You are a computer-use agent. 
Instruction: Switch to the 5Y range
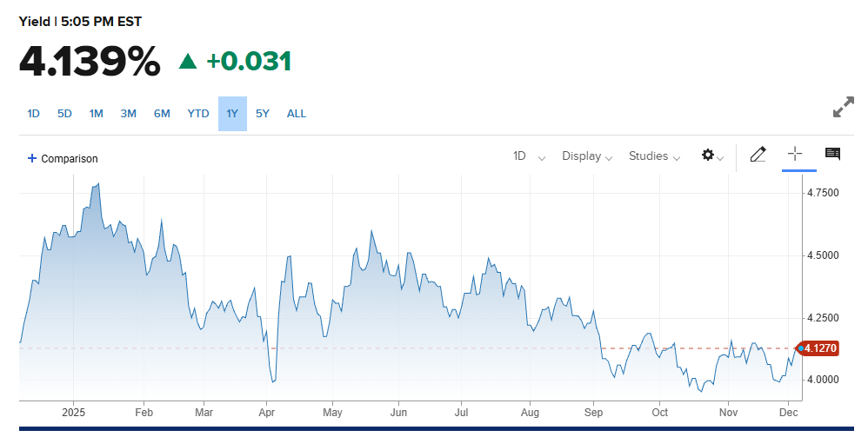tap(263, 114)
